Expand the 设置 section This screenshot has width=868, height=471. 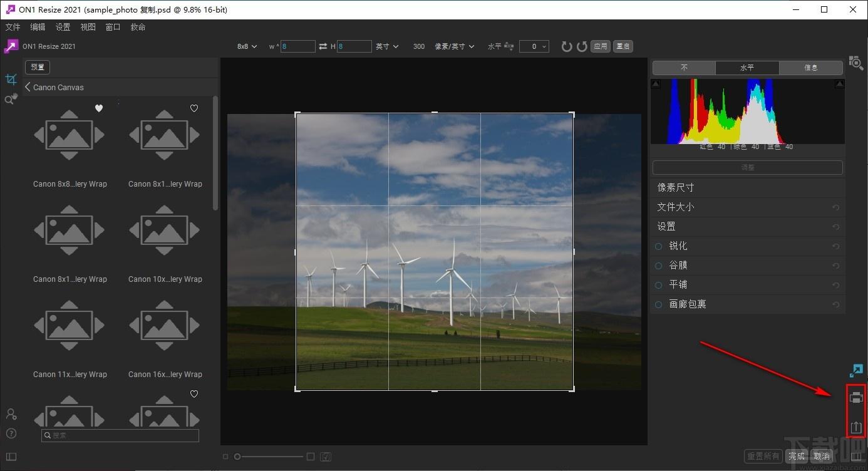[x=747, y=227]
